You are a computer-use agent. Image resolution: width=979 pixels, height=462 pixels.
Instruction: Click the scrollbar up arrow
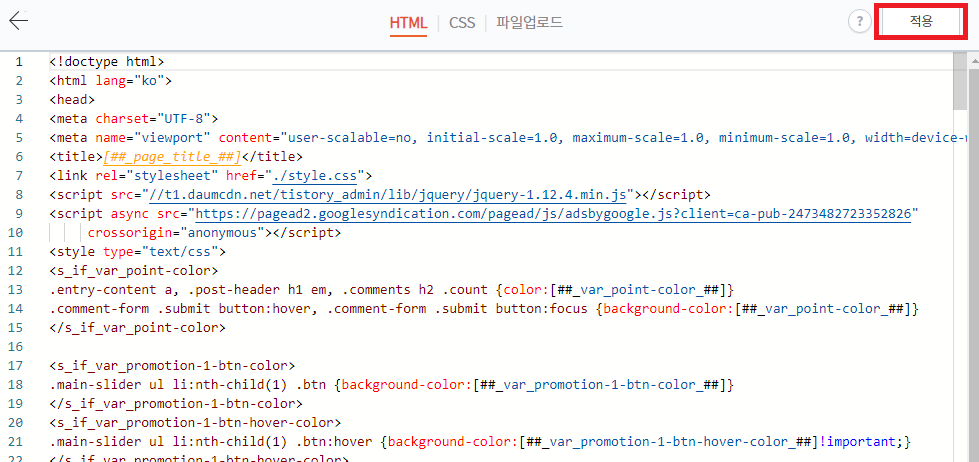pyautogui.click(x=973, y=60)
